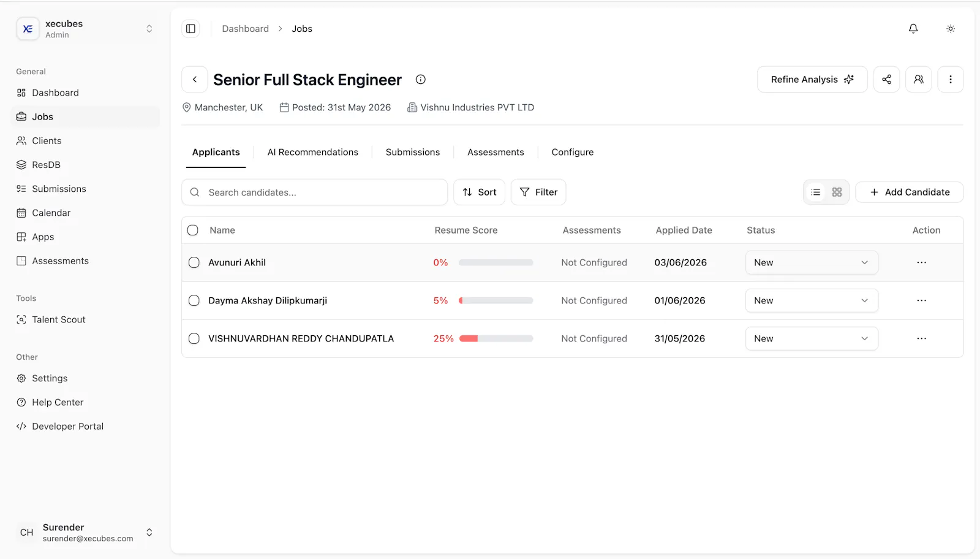Screen dimensions: 980x559
Task: Switch to grid view layout
Action: tap(837, 192)
